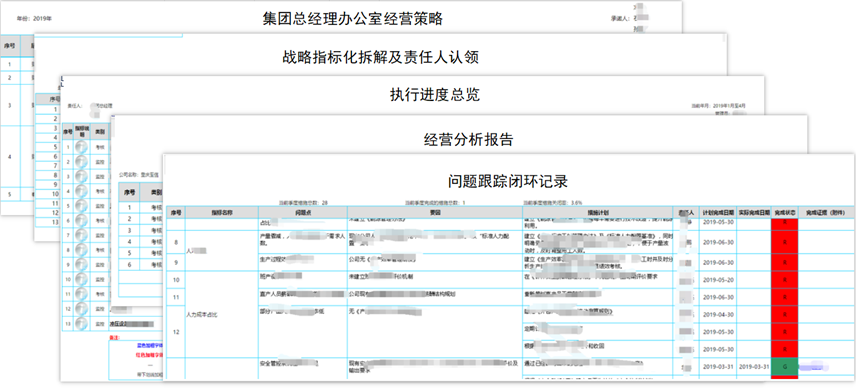Click the row 11 status ball in 执行进度总览
Image resolution: width=856 pixels, height=389 pixels.
click(x=81, y=294)
